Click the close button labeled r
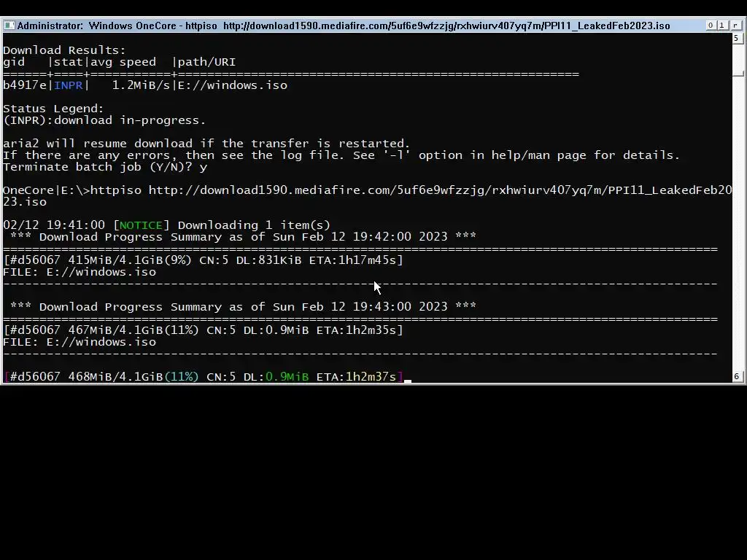The height and width of the screenshot is (560, 747). tap(735, 26)
